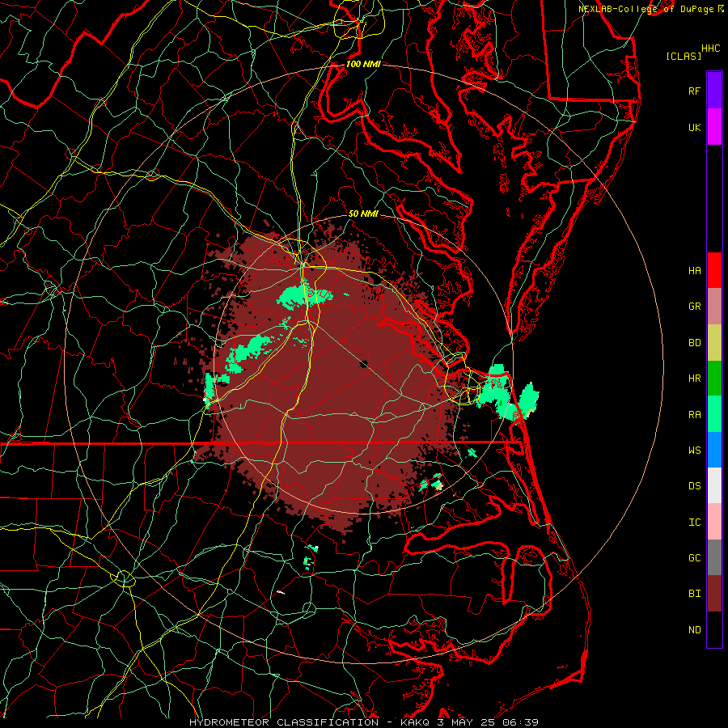Click the NEXLAB-College of DuPage text
Screen dimensions: 728x728
pos(645,9)
